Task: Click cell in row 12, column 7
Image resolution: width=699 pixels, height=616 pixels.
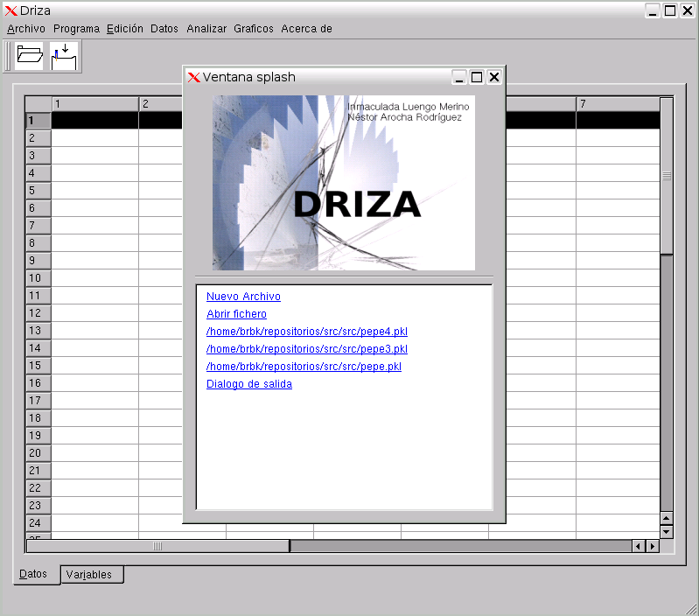Action: click(618, 313)
